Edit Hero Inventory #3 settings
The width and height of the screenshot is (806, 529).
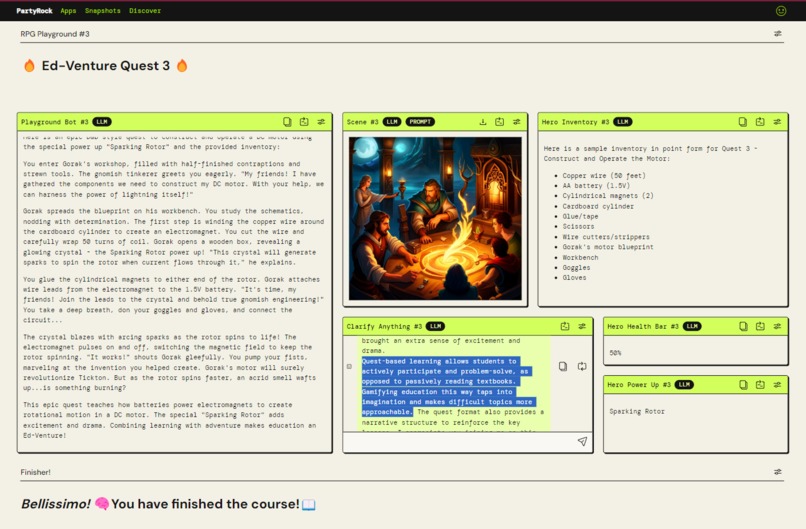point(777,122)
